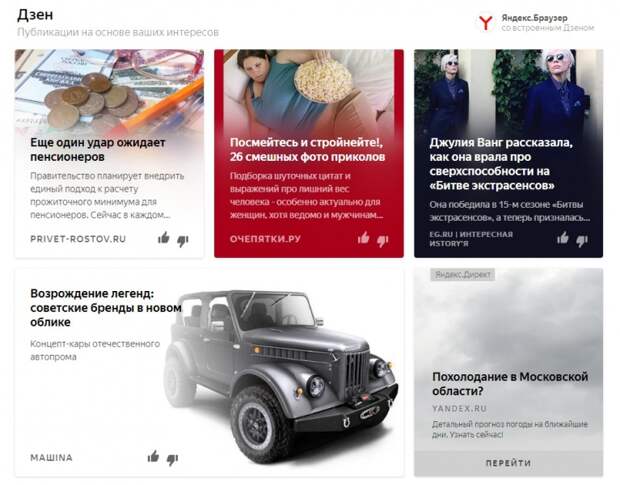The image size is (620, 485).
Task: Dislike the pensioners article from privet-rostov.ru
Action: click(183, 240)
